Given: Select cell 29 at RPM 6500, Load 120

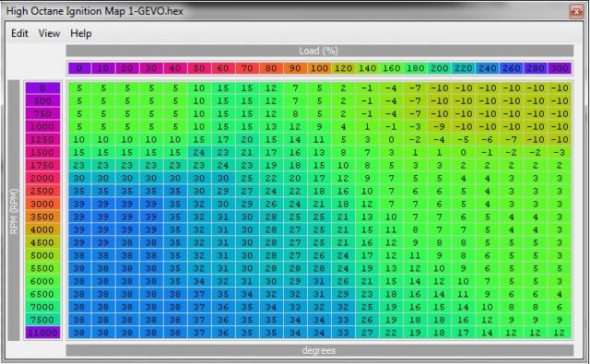Looking at the screenshot, I should 343,294.
